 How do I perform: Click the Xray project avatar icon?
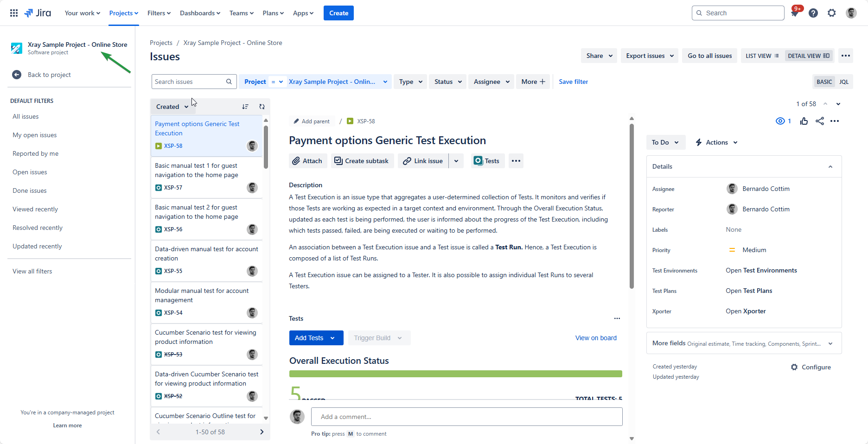pyautogui.click(x=17, y=48)
